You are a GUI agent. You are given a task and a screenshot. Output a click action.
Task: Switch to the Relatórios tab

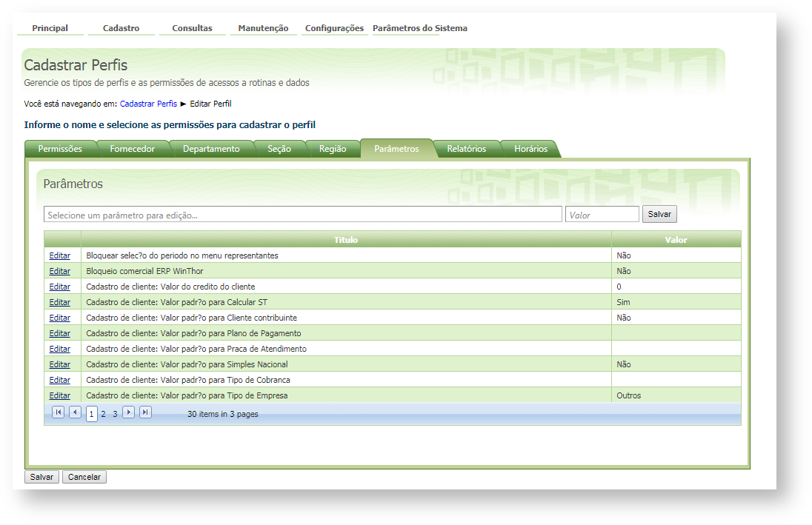pyautogui.click(x=466, y=148)
